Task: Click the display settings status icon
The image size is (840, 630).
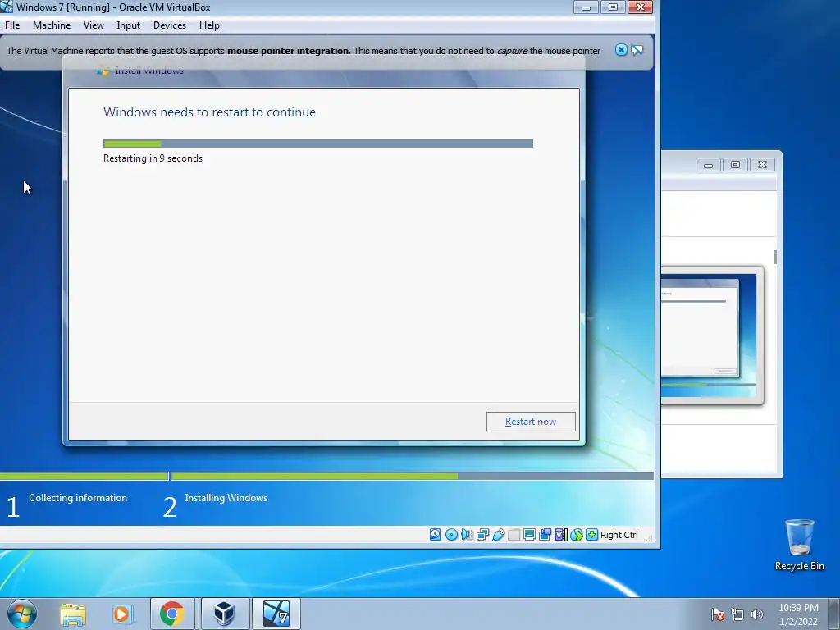Action: point(529,535)
